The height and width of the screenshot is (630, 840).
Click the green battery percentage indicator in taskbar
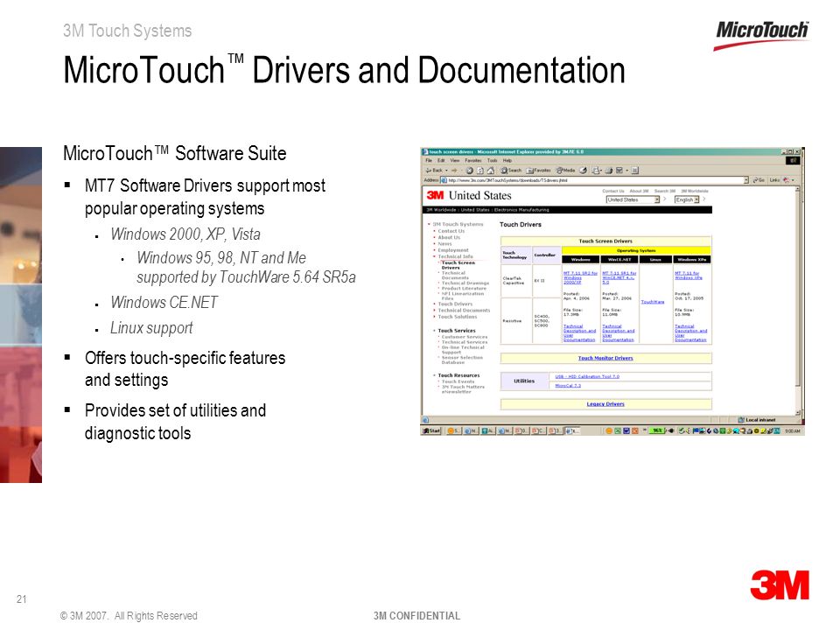(x=657, y=430)
